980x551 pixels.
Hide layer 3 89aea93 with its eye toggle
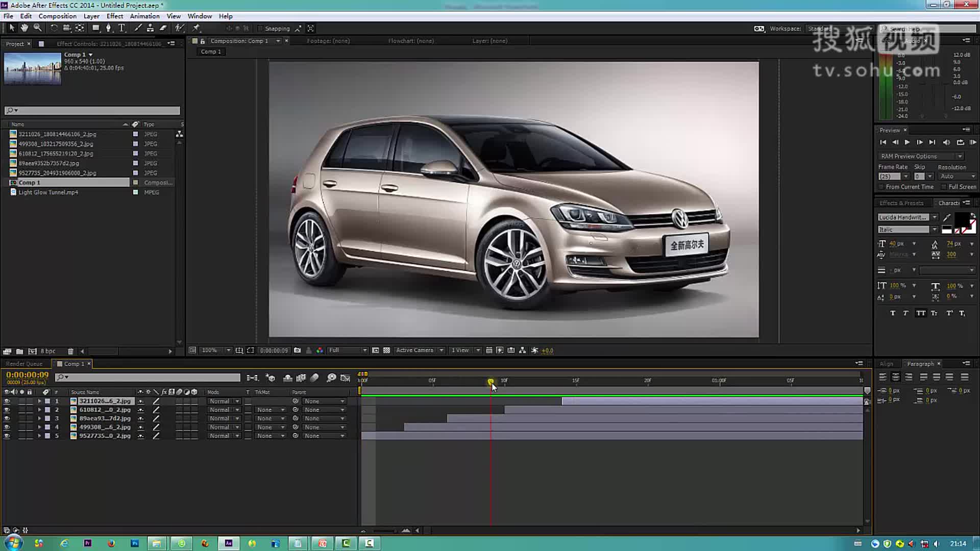pos(7,419)
